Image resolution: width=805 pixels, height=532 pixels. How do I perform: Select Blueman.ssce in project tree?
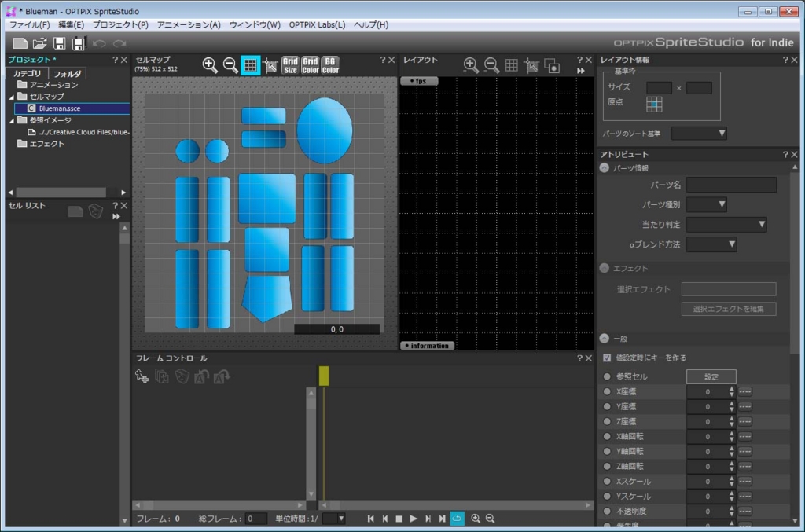60,108
